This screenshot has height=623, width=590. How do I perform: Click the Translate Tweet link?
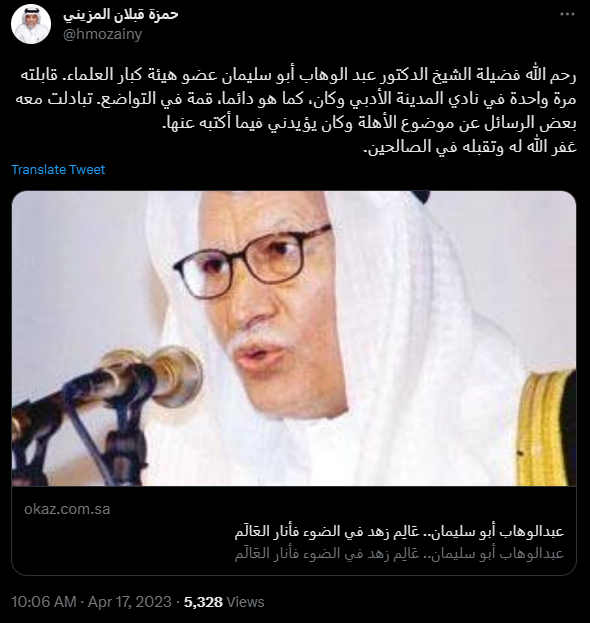click(x=58, y=170)
